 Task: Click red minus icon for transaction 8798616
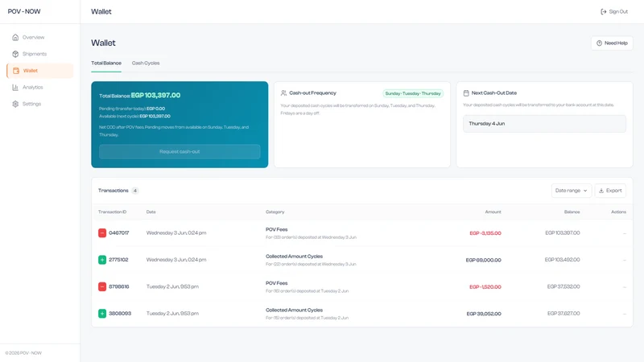(102, 286)
